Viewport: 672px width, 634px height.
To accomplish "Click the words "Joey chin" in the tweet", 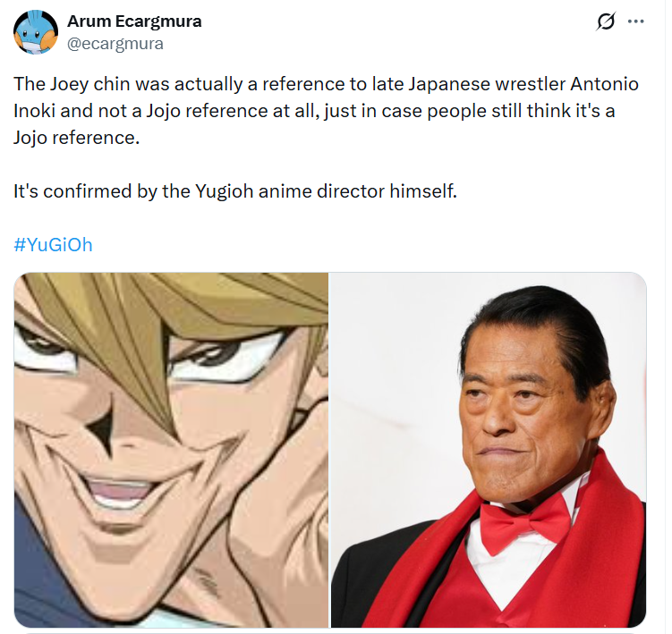I will pos(90,84).
